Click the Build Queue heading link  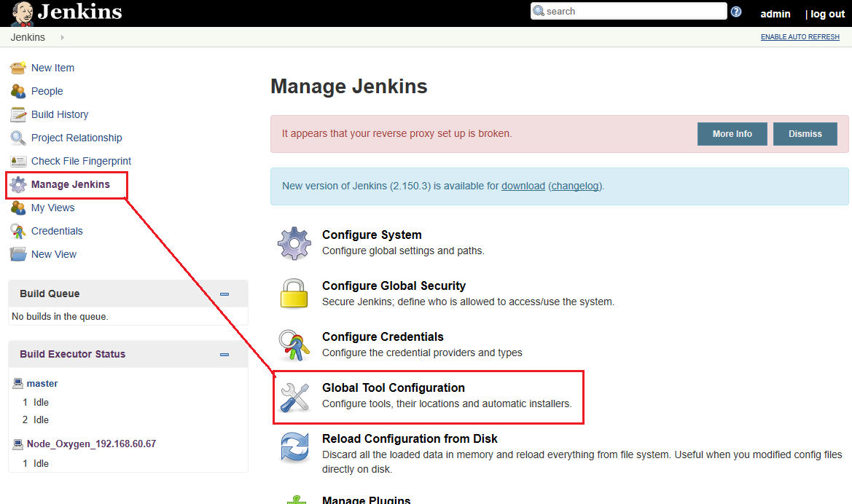coord(50,294)
